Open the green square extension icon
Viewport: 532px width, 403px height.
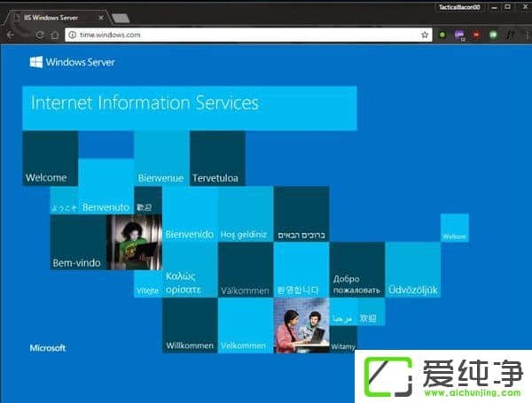493,35
